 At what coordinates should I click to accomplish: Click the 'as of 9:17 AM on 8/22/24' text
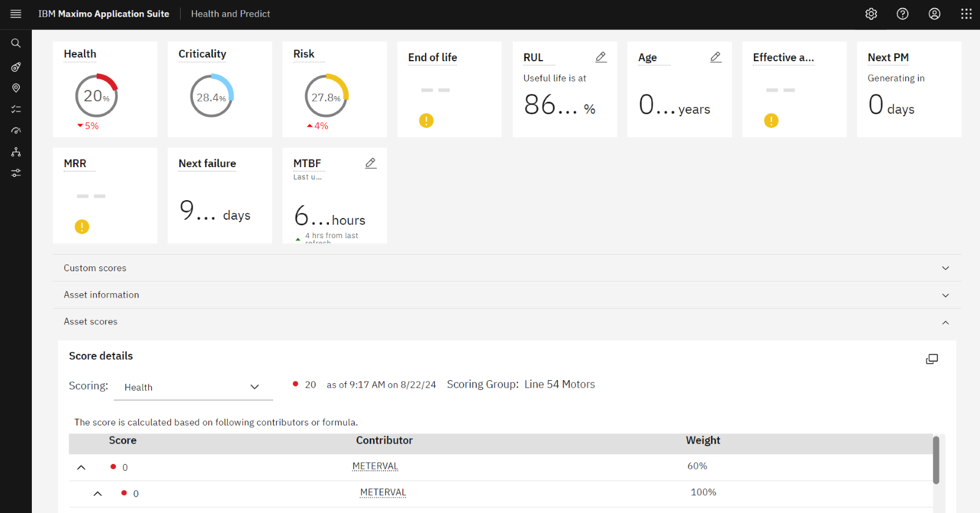pos(381,384)
